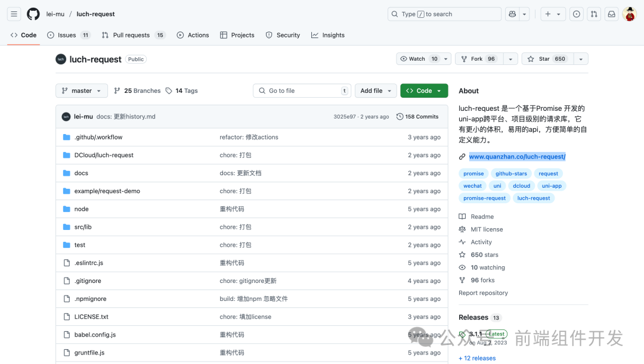Expand the Fork options dropdown arrow

[510, 59]
